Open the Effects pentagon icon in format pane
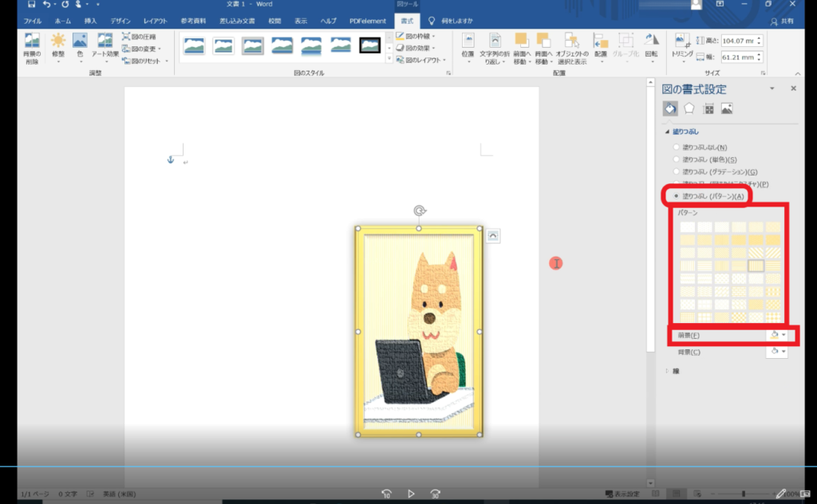This screenshot has width=817, height=504. (x=689, y=108)
